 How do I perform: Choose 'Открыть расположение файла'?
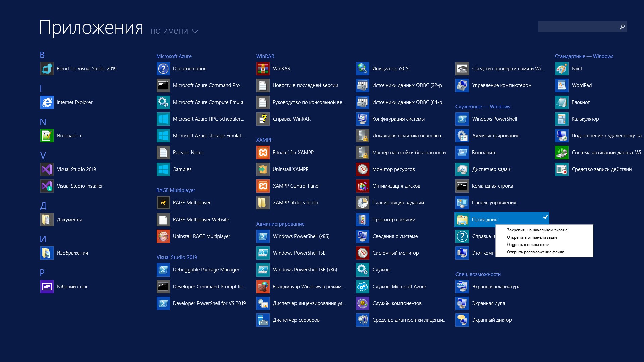click(x=535, y=252)
